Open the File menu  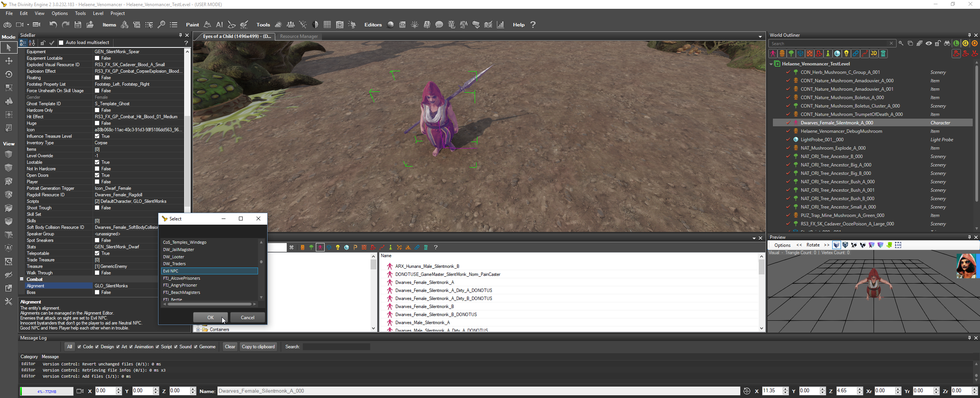(x=9, y=13)
